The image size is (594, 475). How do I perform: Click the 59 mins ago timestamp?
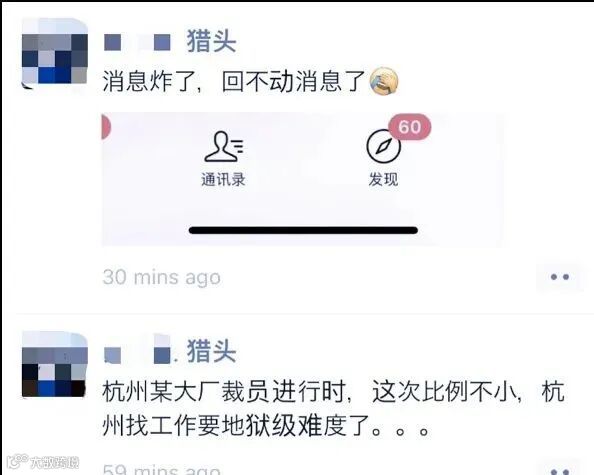(x=162, y=469)
